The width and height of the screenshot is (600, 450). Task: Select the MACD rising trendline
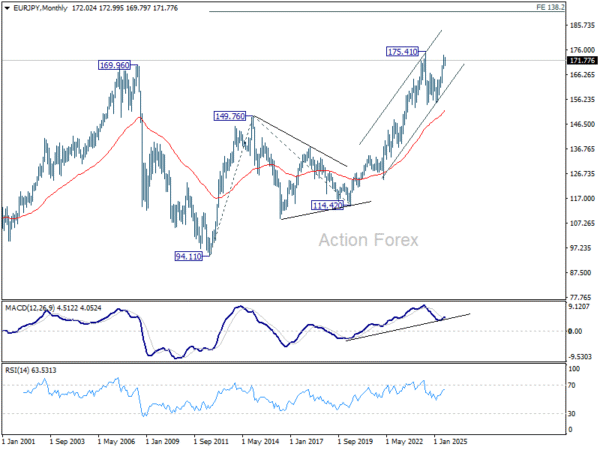[408, 327]
